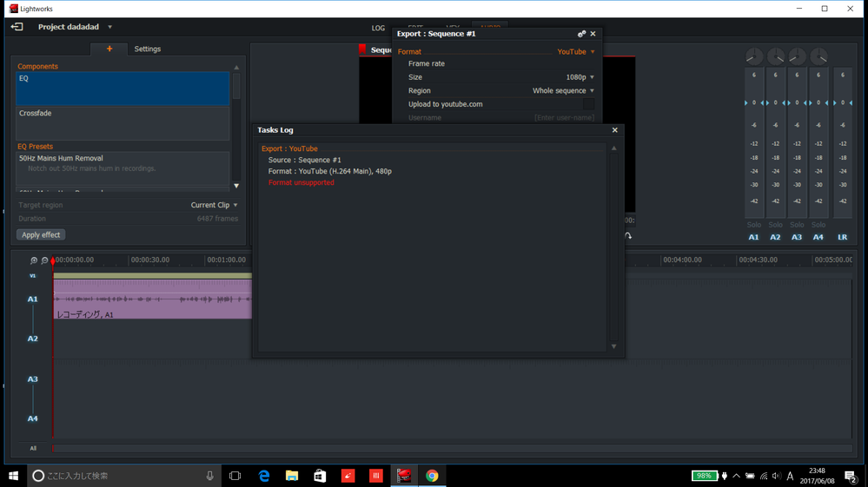Open the Project dadadad dropdown arrow
This screenshot has width=868, height=487.
[x=109, y=27]
